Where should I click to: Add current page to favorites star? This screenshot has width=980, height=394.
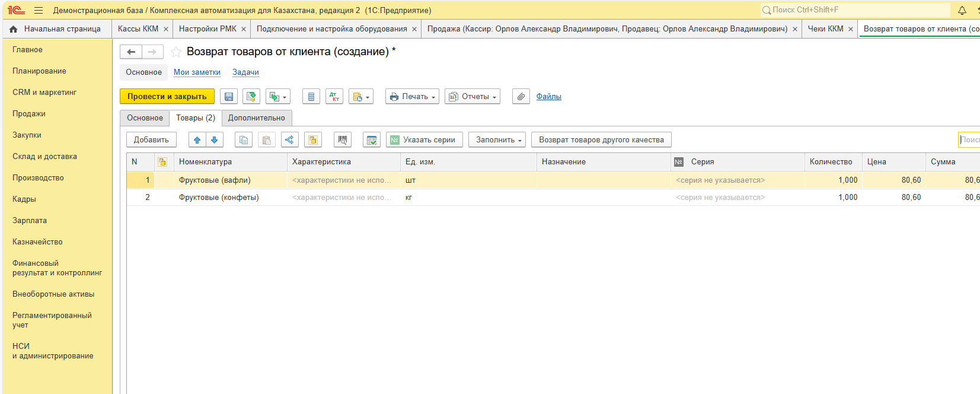pos(176,52)
